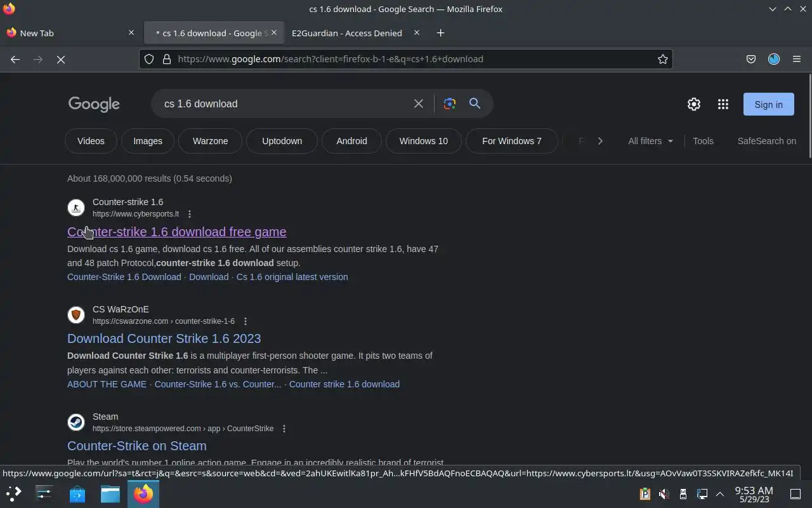The width and height of the screenshot is (812, 508).
Task: Open the Firefox application menu
Action: 797,59
